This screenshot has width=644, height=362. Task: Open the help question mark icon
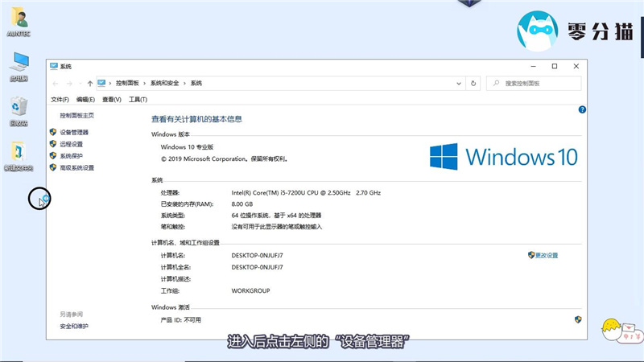tap(582, 109)
